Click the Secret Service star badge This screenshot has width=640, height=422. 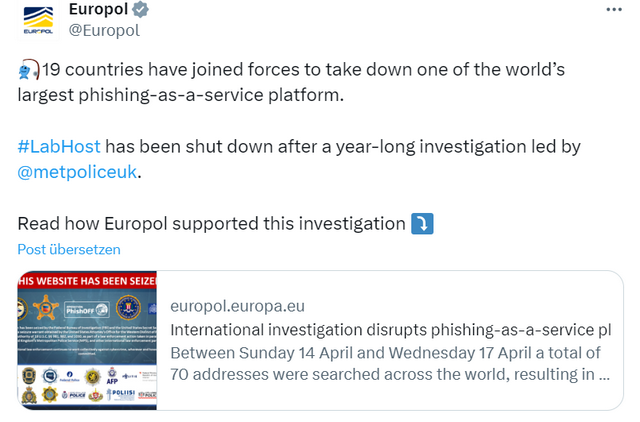pos(46,307)
